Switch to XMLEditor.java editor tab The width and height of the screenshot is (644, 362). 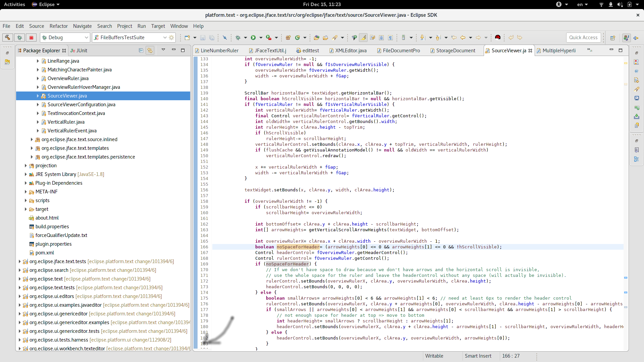point(348,51)
